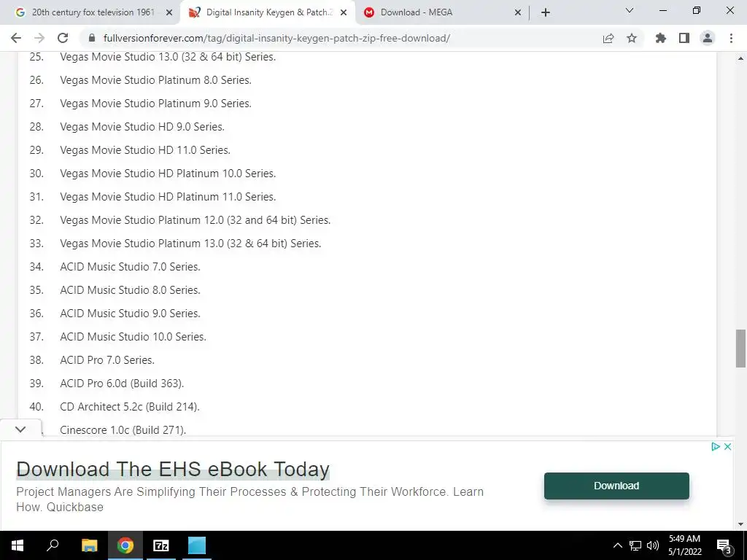Select the Digital Insanity Keygen & Patch tab
747x560 pixels.
[267, 13]
